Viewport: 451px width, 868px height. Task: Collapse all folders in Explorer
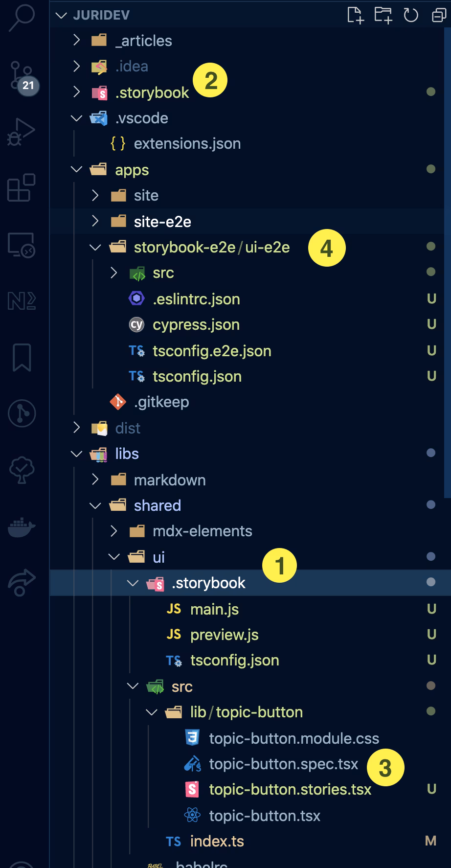tap(438, 15)
